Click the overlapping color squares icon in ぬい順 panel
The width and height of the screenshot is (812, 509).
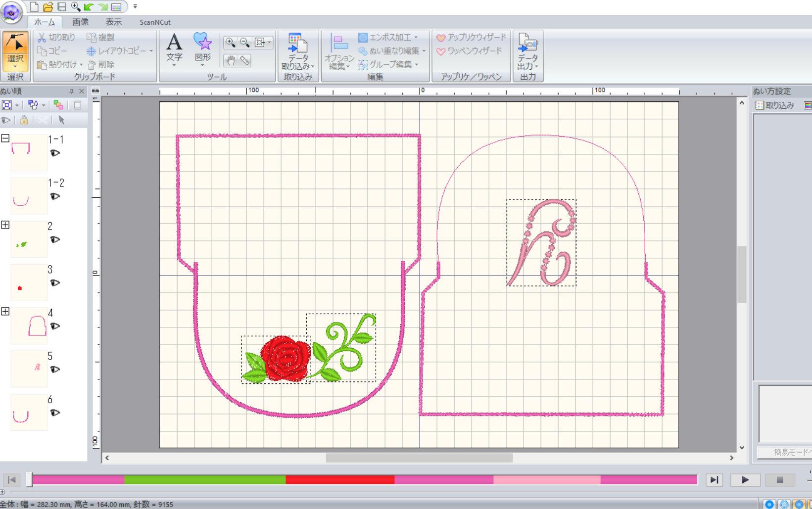coord(58,105)
